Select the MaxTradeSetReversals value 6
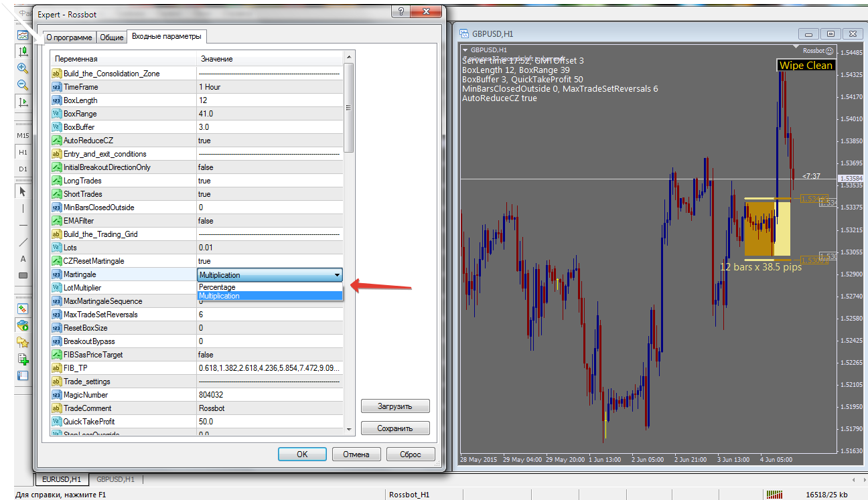Screen dimensions: 868x500 coord(270,315)
